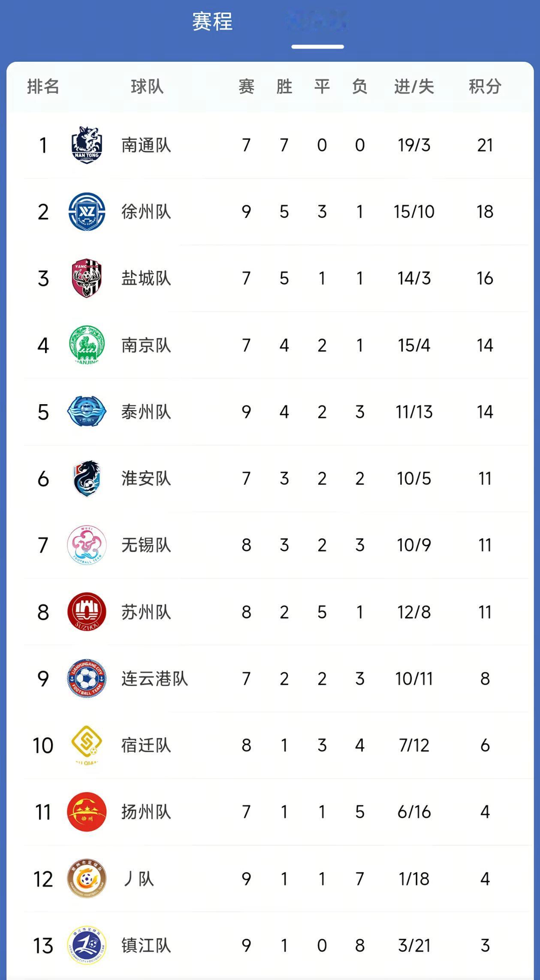Open the 赛程 tab
This screenshot has height=980, width=540.
(212, 21)
